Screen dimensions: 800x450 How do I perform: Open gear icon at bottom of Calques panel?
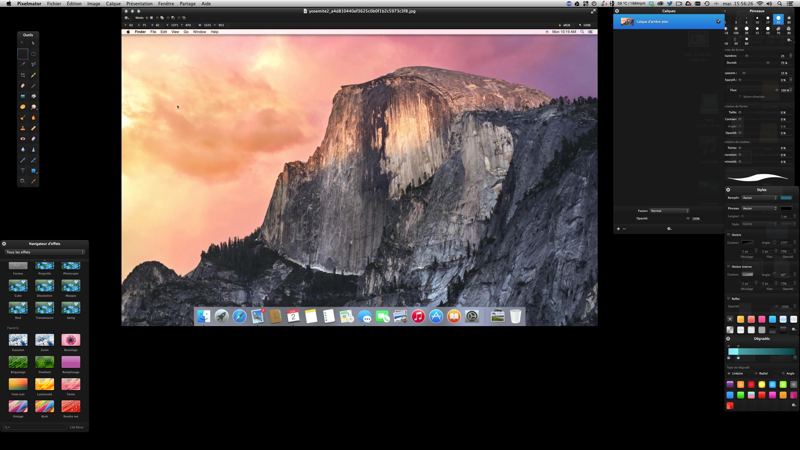pyautogui.click(x=669, y=229)
